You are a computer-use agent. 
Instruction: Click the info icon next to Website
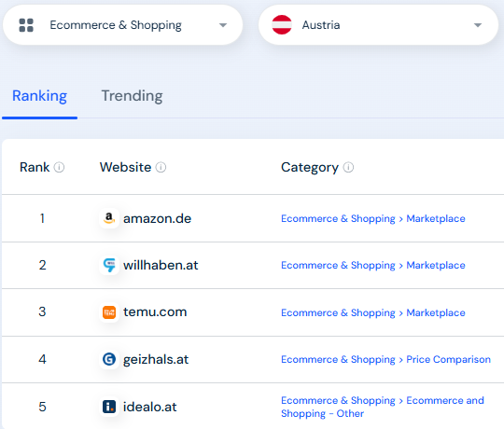pos(161,167)
